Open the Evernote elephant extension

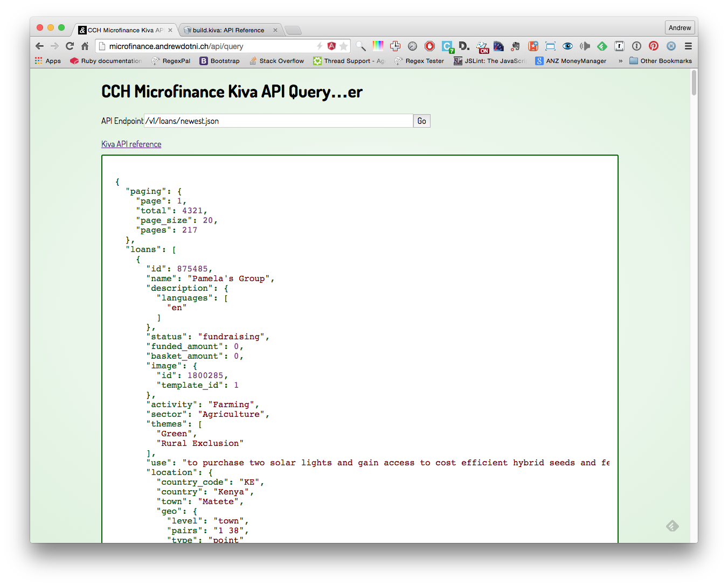pos(516,46)
